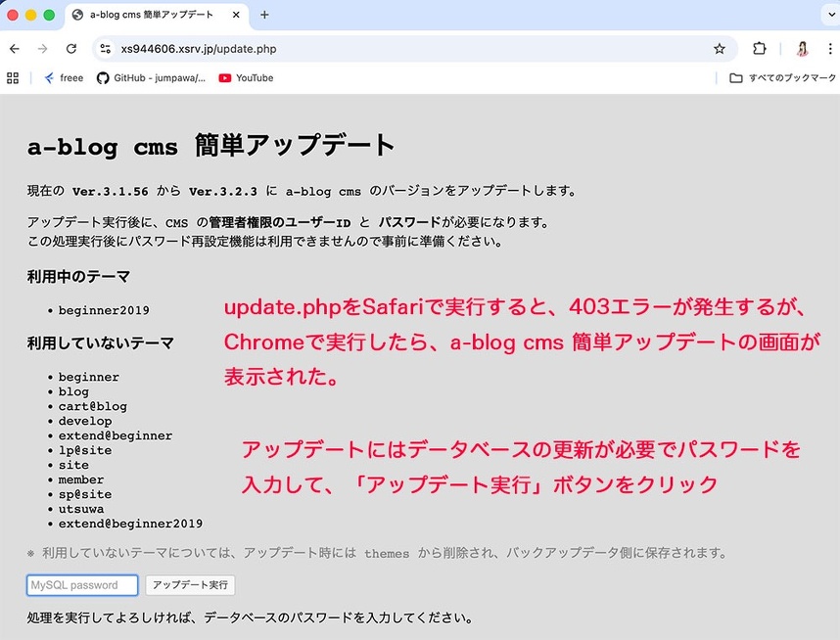Viewport: 840px width, 640px height.
Task: Open the Extensions puzzle icon
Action: tap(759, 49)
